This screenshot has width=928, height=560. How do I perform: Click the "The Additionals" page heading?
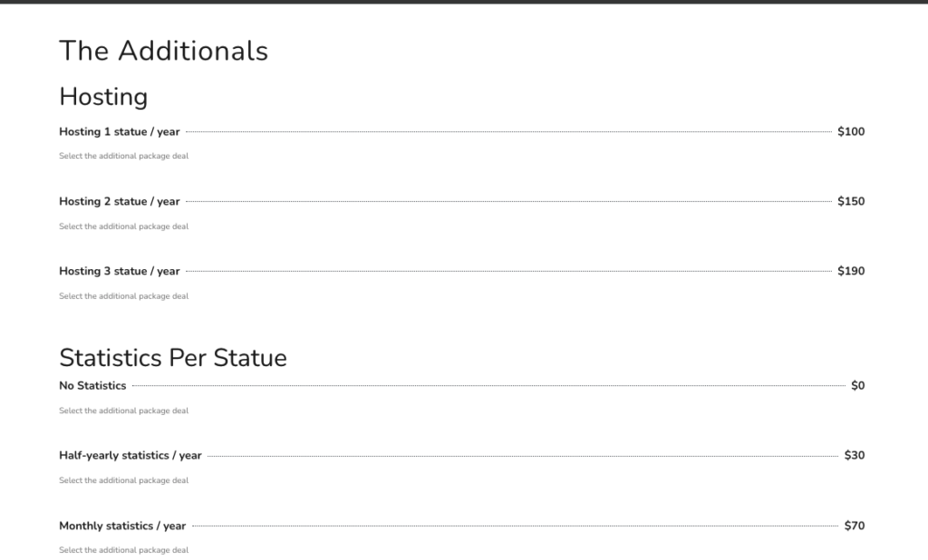point(163,51)
